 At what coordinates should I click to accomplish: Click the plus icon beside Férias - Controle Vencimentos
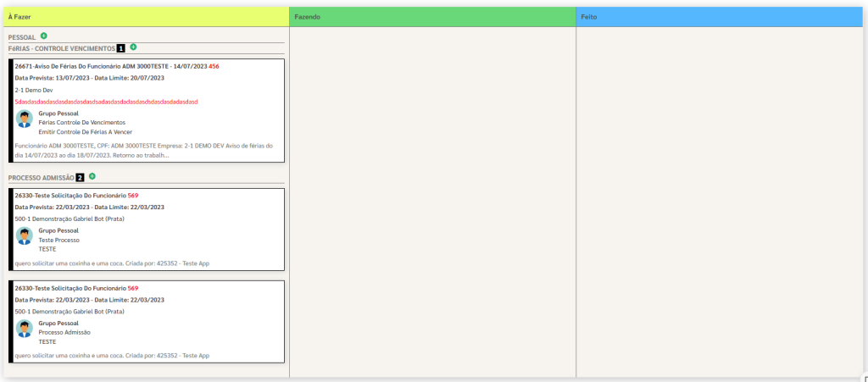click(x=133, y=47)
